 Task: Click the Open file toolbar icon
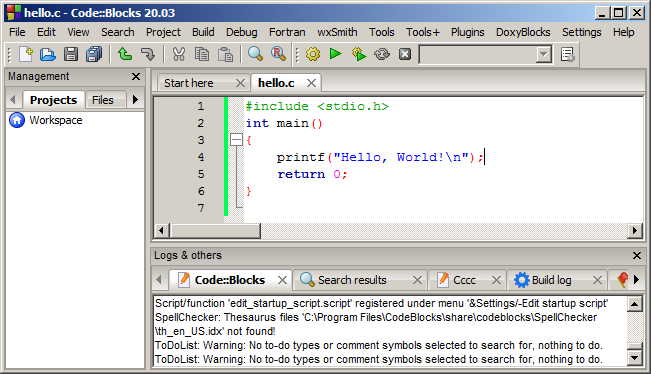point(48,54)
